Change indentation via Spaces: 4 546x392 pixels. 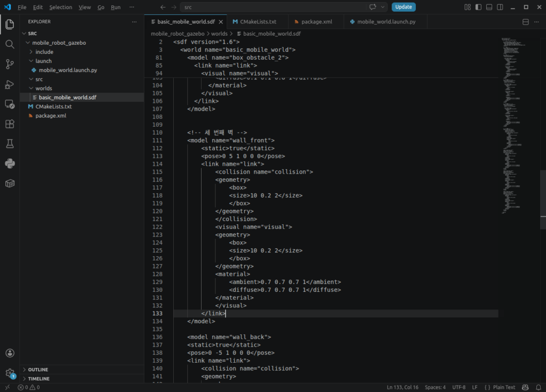pos(435,387)
